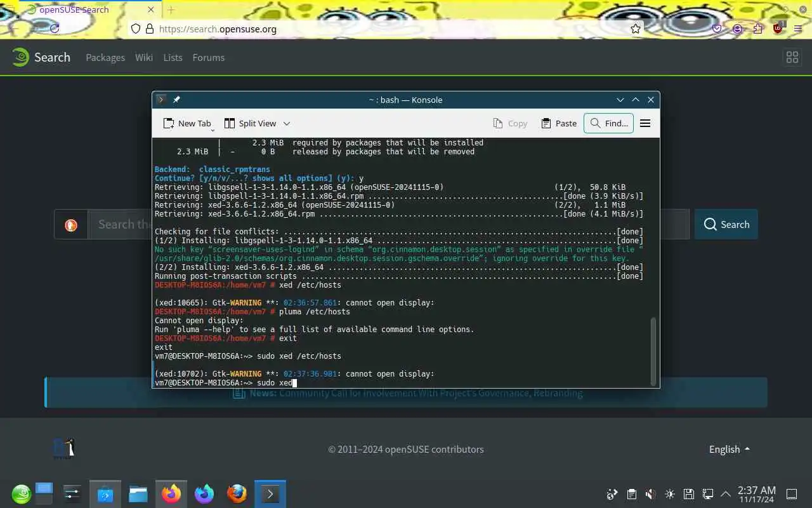Open Find... in Konsole

[609, 123]
